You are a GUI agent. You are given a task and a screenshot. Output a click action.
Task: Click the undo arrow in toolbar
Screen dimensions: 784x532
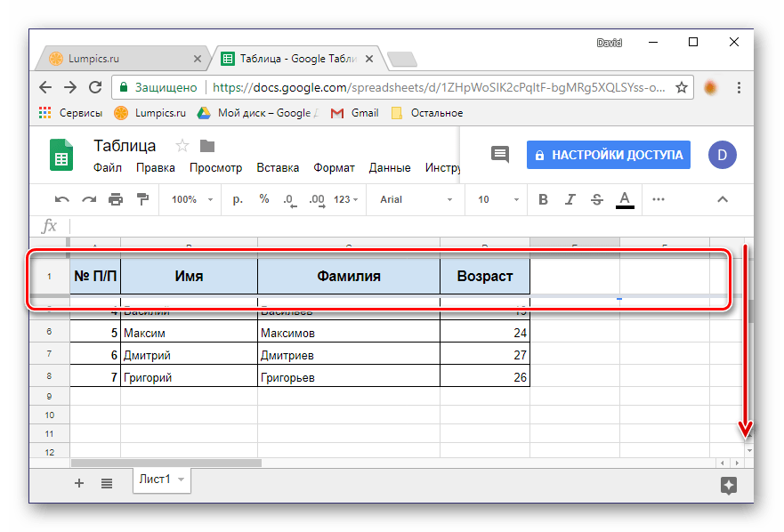click(x=61, y=199)
